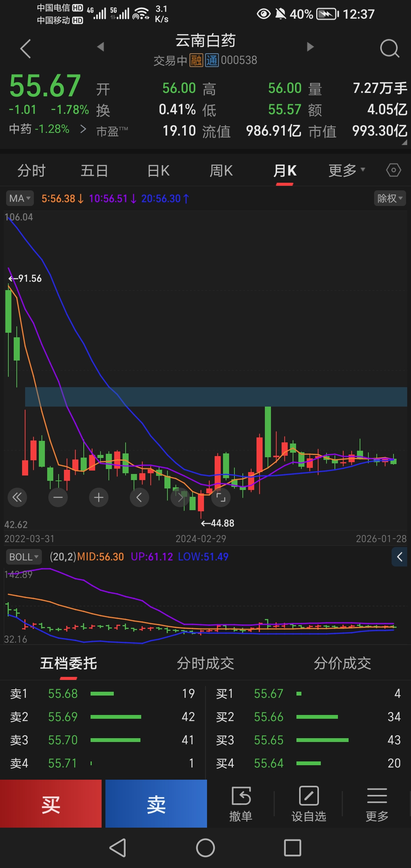
Task: Tap the red 买 buy button
Action: pos(51,804)
